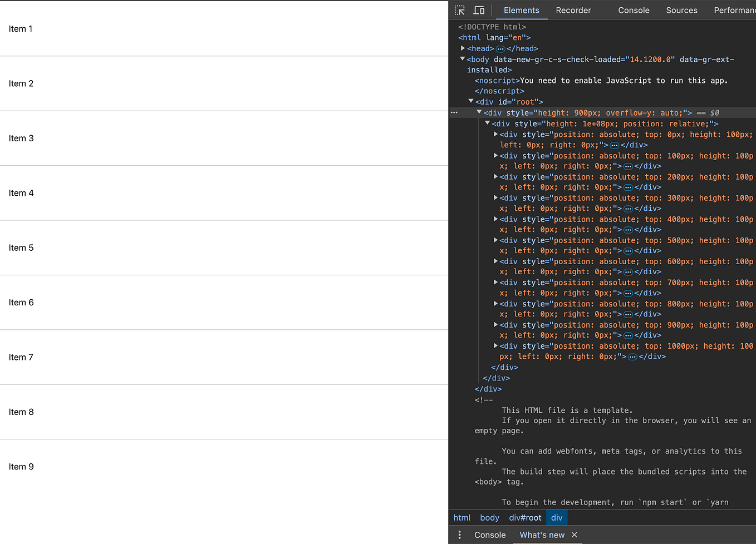Close the What's new drawer tab
This screenshot has width=756, height=544.
tap(574, 535)
